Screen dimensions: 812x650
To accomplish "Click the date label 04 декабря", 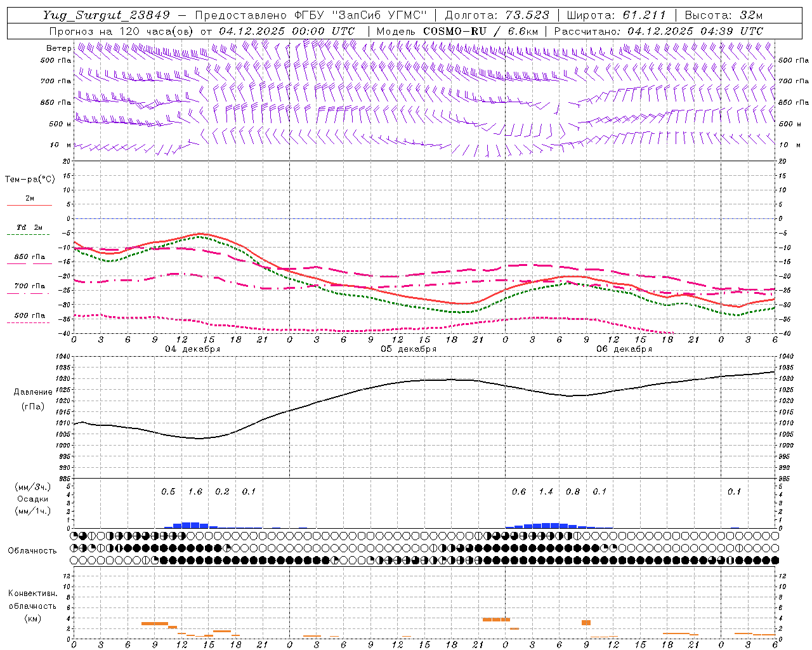I will (193, 349).
